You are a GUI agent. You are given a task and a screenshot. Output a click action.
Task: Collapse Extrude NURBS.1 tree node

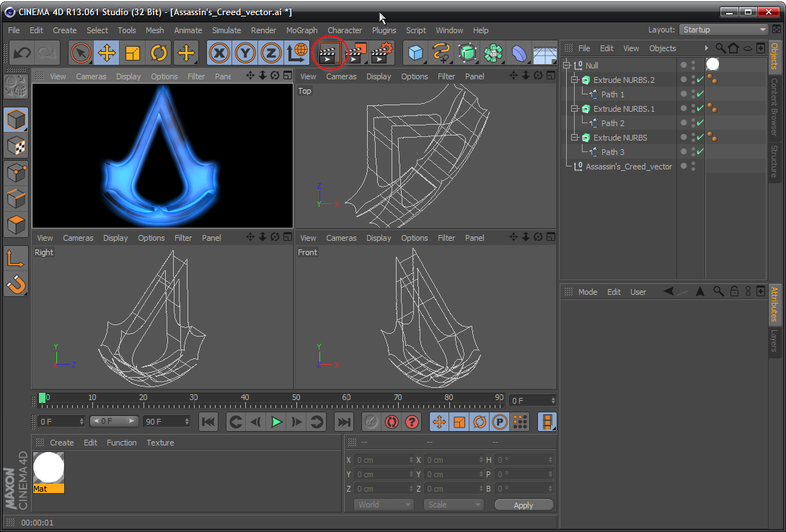(x=575, y=109)
